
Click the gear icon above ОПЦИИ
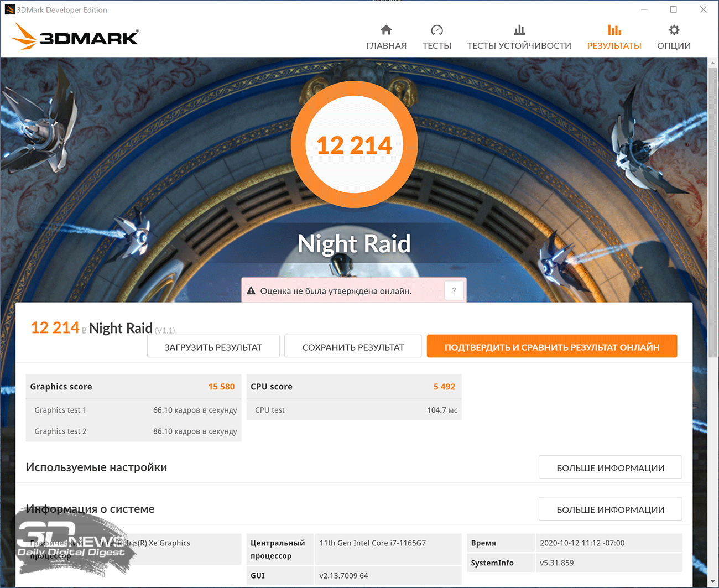(x=674, y=30)
